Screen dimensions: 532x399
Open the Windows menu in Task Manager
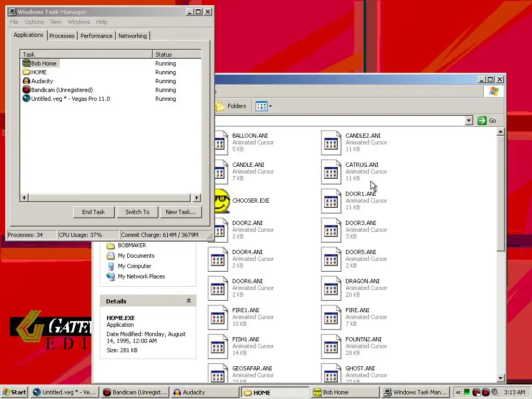pyautogui.click(x=79, y=22)
